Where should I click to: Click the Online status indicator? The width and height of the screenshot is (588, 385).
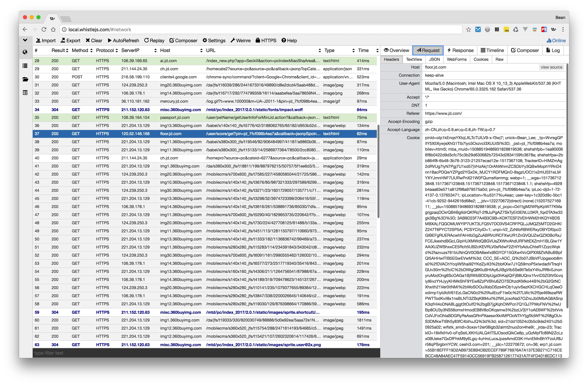pos(556,41)
